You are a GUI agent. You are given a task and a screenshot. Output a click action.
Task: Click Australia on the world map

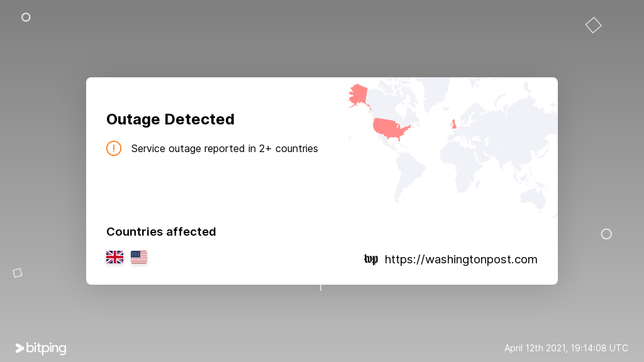[x=533, y=198]
